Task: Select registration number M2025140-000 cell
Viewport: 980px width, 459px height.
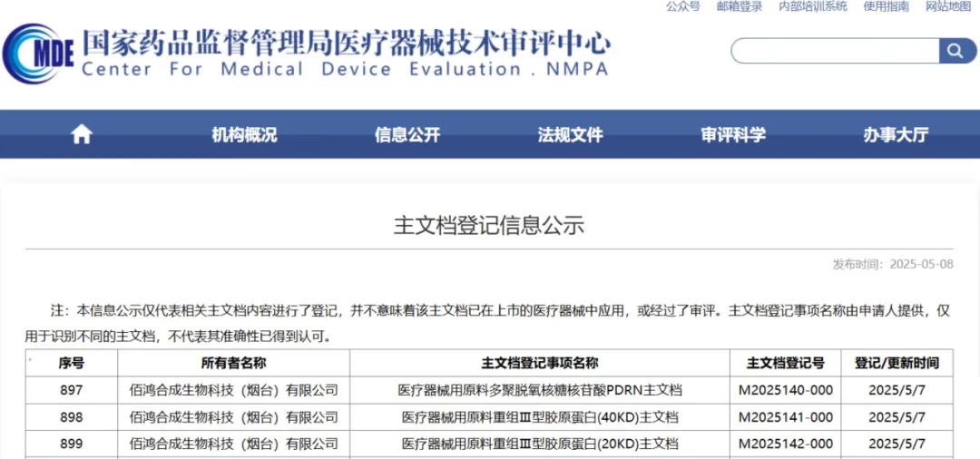Action: coord(786,390)
